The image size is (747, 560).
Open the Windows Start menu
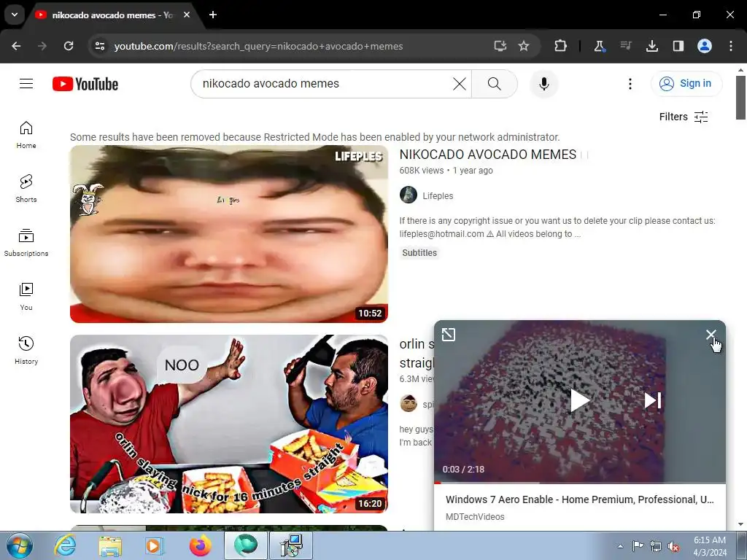coord(20,545)
